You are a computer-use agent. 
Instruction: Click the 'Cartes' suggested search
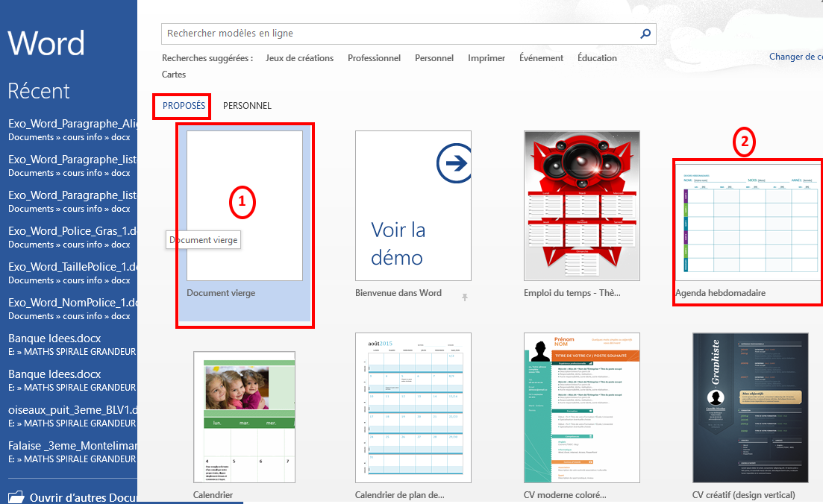pos(173,74)
